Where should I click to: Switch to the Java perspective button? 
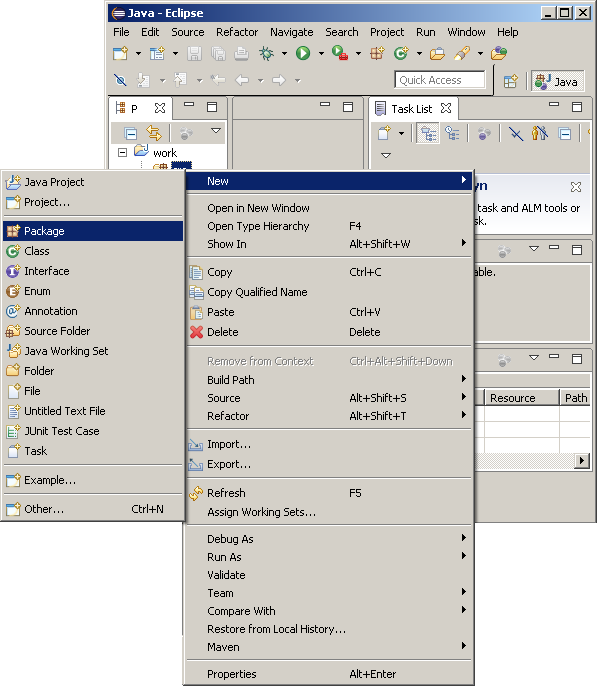tap(558, 81)
